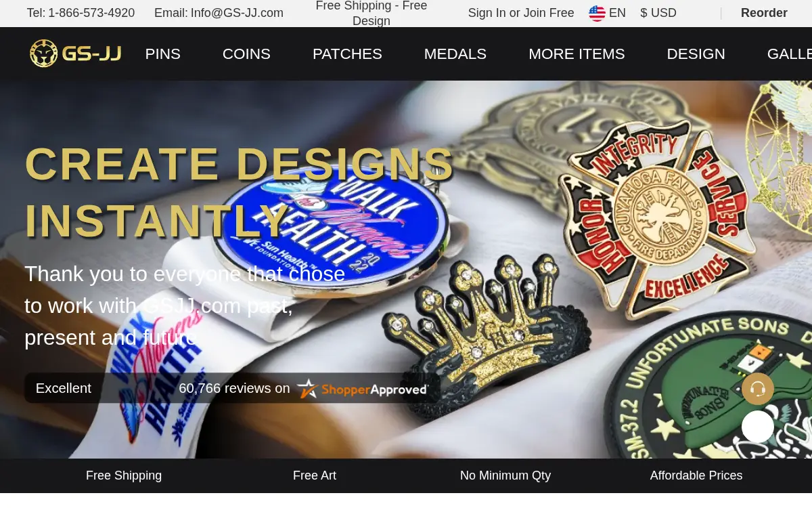The image size is (812, 508).
Task: Click the GS-JJ lion logo
Action: coord(75,54)
